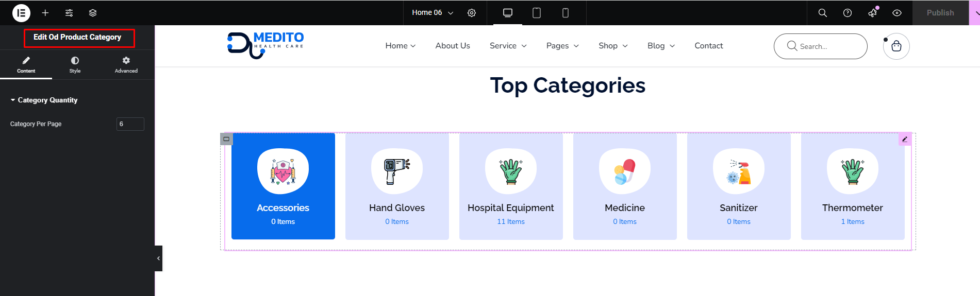Click the Elementor logo icon
Image resolution: width=980 pixels, height=296 pixels.
click(x=21, y=13)
